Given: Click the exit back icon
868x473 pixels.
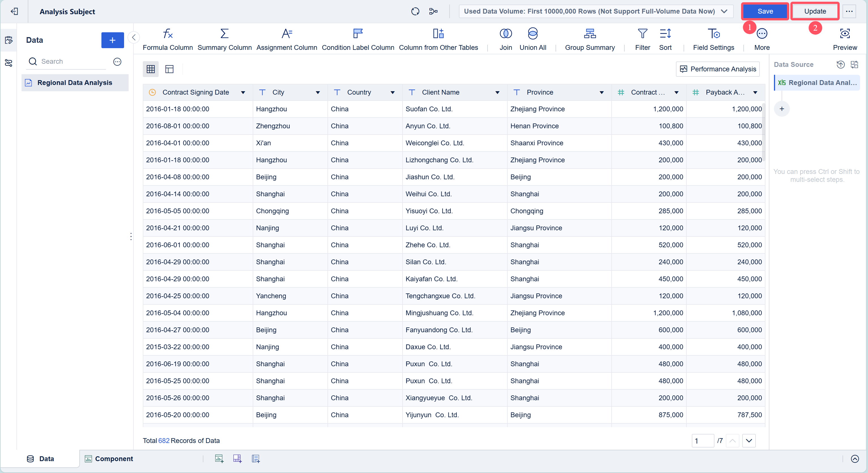Looking at the screenshot, I should coord(14,11).
